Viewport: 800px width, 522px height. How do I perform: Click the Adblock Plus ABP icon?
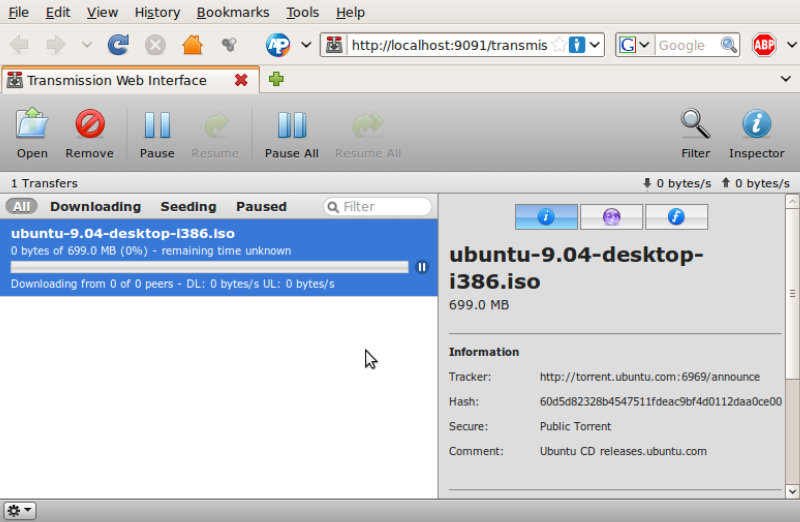tap(764, 45)
